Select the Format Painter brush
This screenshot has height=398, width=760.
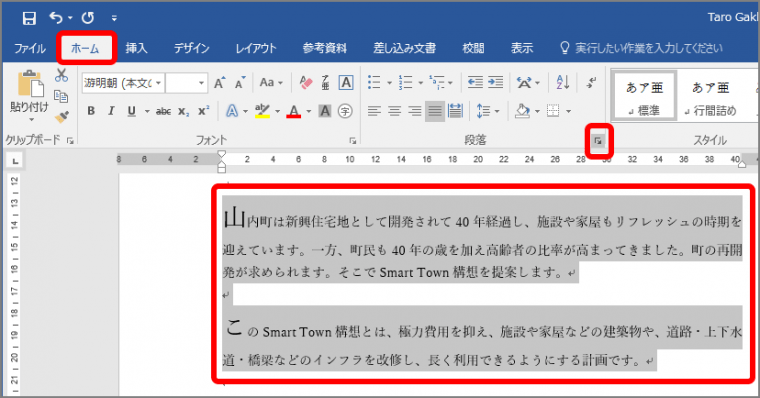(x=62, y=117)
